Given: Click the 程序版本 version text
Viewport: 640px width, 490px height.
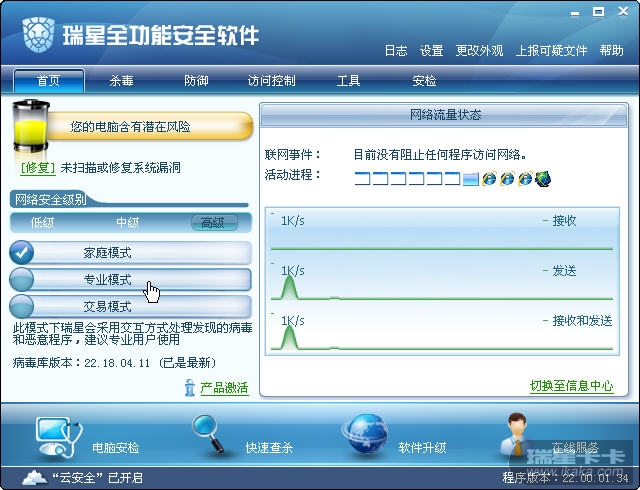Looking at the screenshot, I should [x=565, y=477].
